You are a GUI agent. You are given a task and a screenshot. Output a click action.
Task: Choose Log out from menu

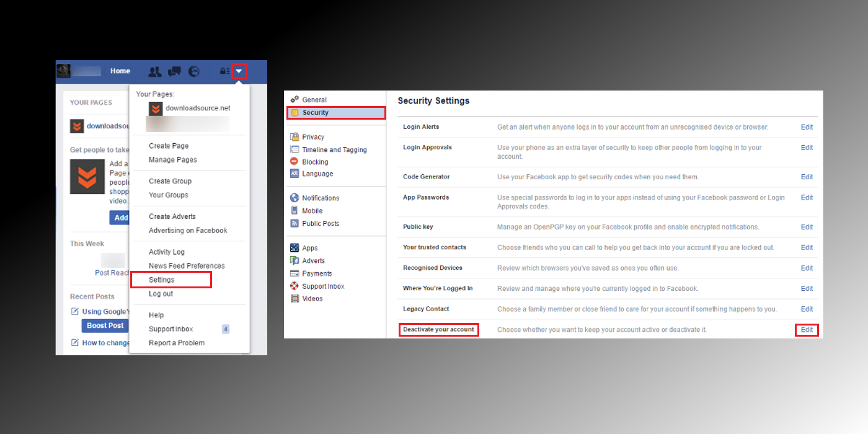pos(161,294)
